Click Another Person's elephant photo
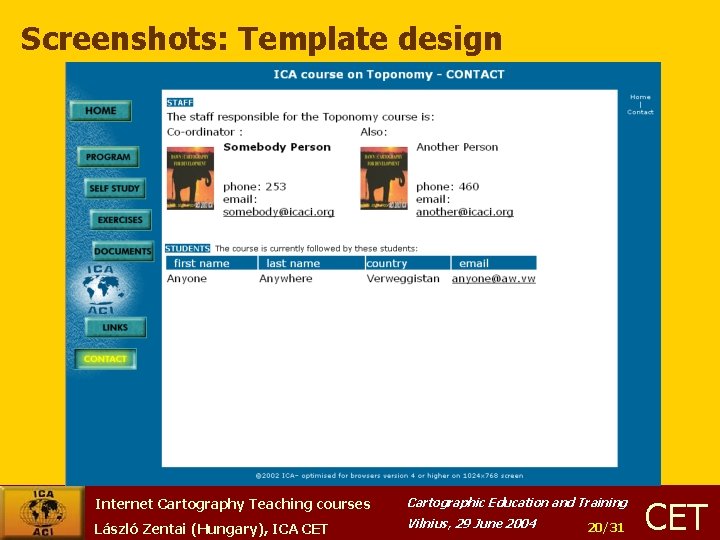The height and width of the screenshot is (540, 720). (384, 178)
